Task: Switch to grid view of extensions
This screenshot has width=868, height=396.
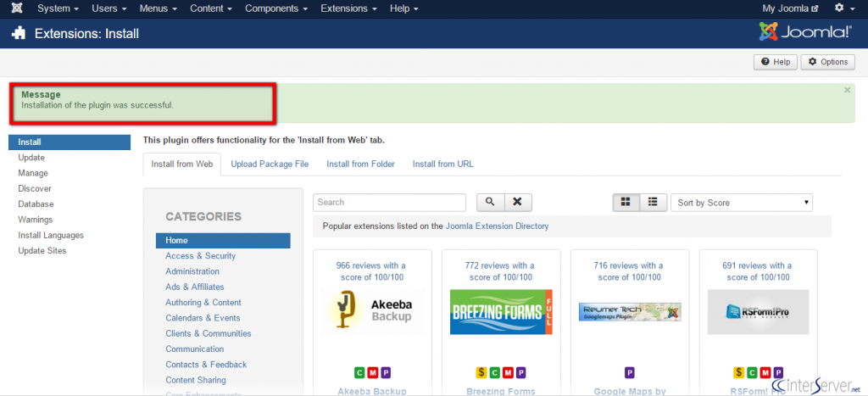Action: 626,202
